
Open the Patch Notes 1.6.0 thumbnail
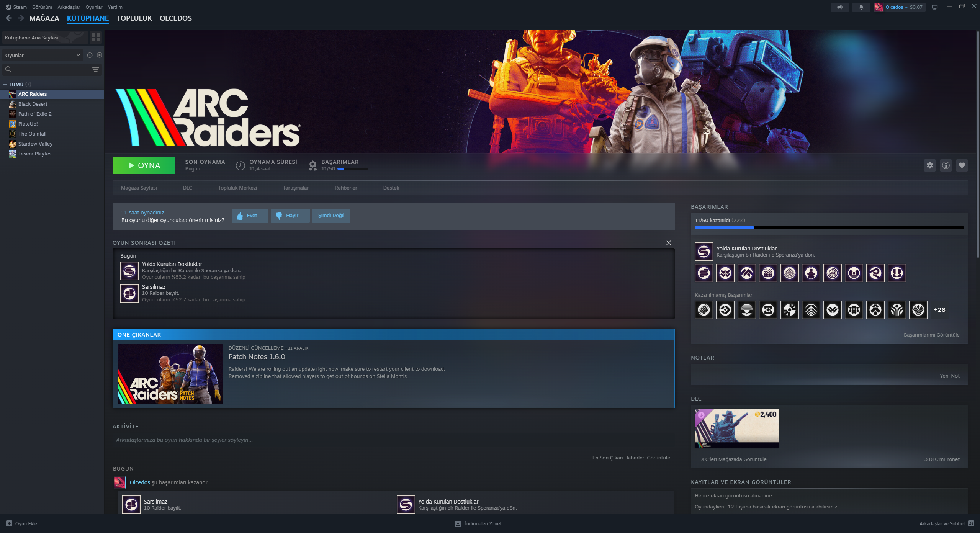(170, 374)
